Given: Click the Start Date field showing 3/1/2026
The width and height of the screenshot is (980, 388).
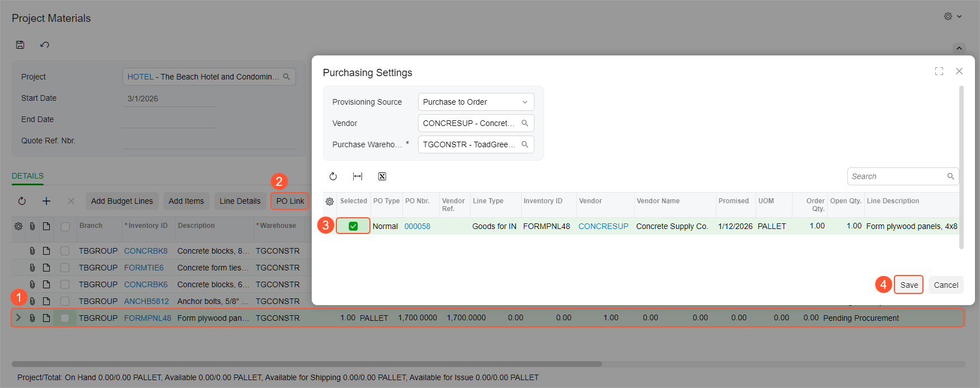Looking at the screenshot, I should (170, 99).
